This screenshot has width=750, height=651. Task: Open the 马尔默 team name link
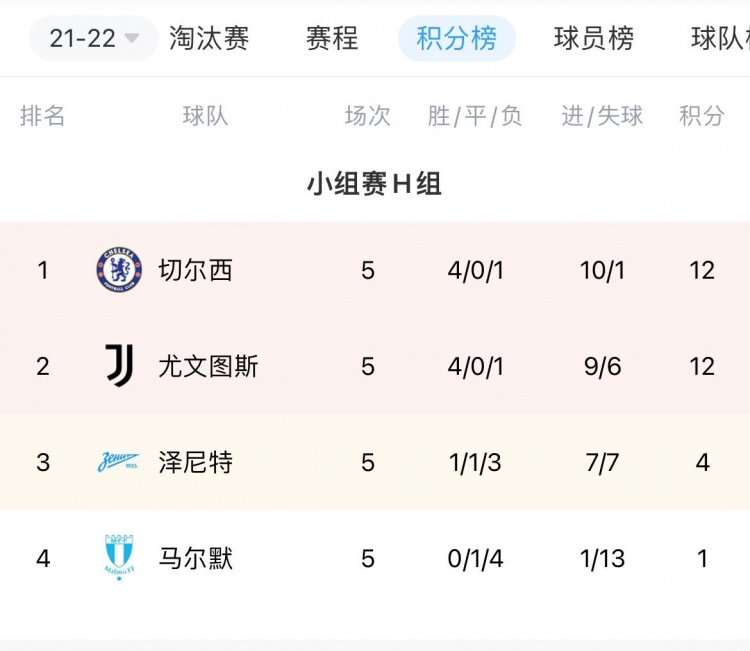(x=196, y=558)
